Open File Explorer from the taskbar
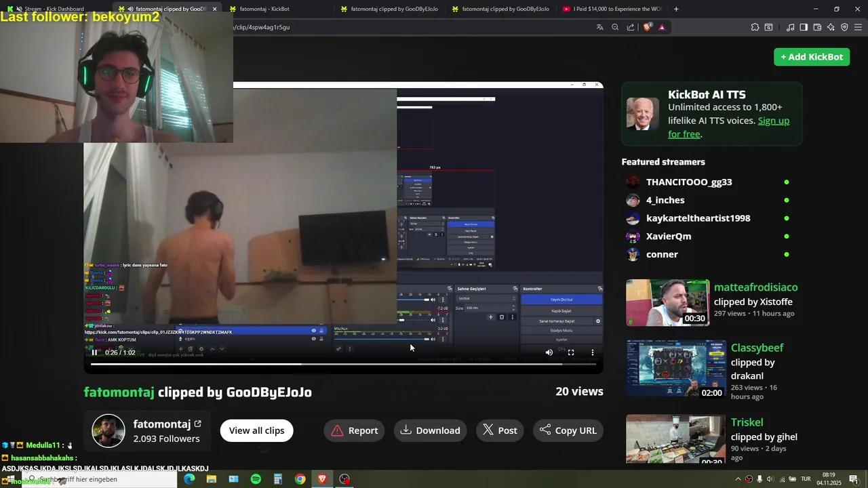Image resolution: width=868 pixels, height=488 pixels. pos(212,479)
